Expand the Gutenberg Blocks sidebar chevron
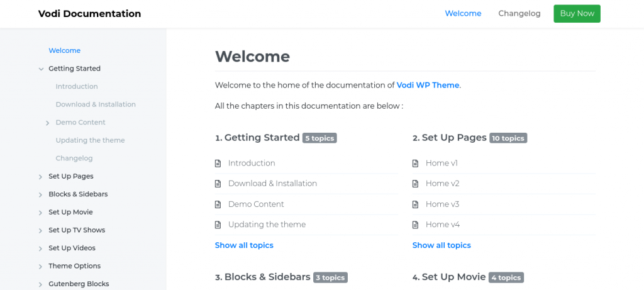The image size is (644, 290). (x=41, y=284)
